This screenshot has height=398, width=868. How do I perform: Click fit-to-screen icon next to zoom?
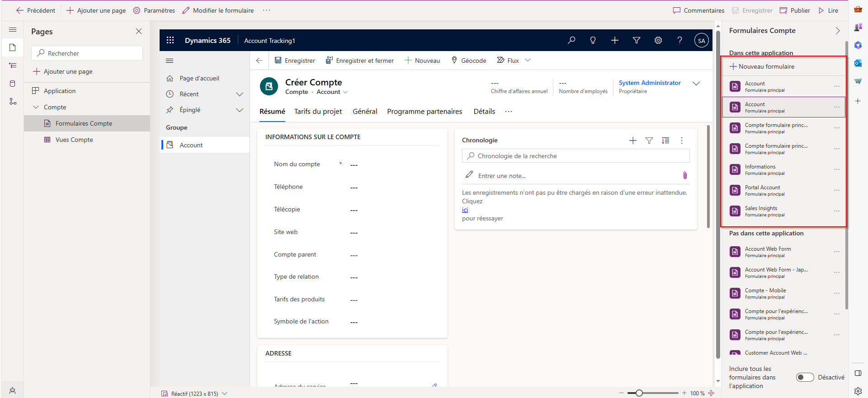point(711,393)
